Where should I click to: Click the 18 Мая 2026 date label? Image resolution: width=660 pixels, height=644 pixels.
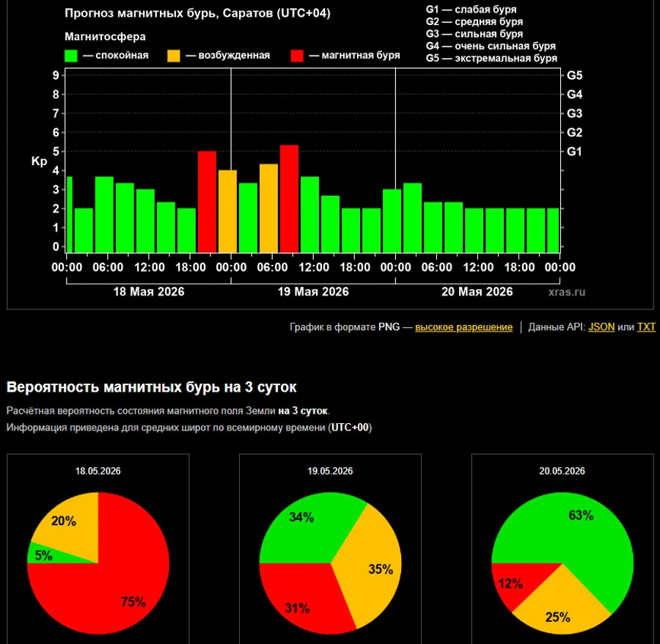149,292
